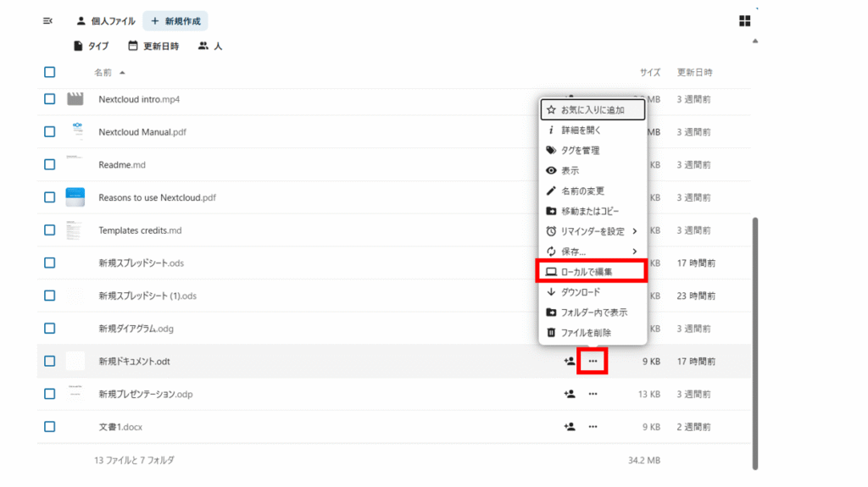The width and height of the screenshot is (868, 487).
Task: Select checkbox for 新規ダイアグラム.odg
Action: point(49,329)
